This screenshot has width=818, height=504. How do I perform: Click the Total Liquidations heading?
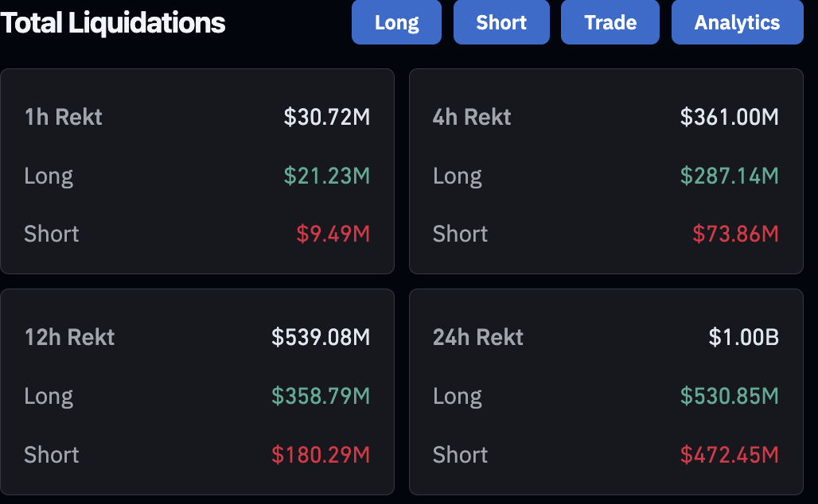point(113,23)
